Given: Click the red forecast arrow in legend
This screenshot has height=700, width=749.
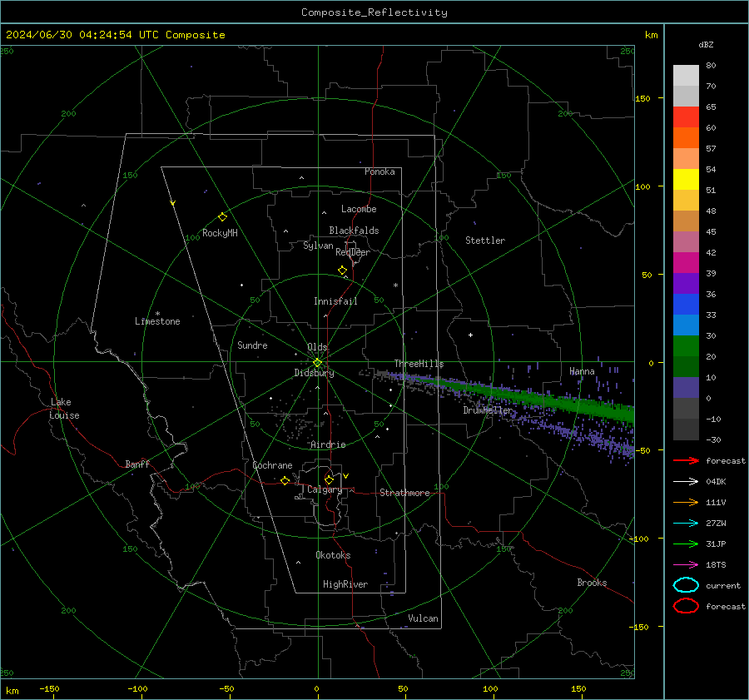Looking at the screenshot, I should pyautogui.click(x=686, y=460).
